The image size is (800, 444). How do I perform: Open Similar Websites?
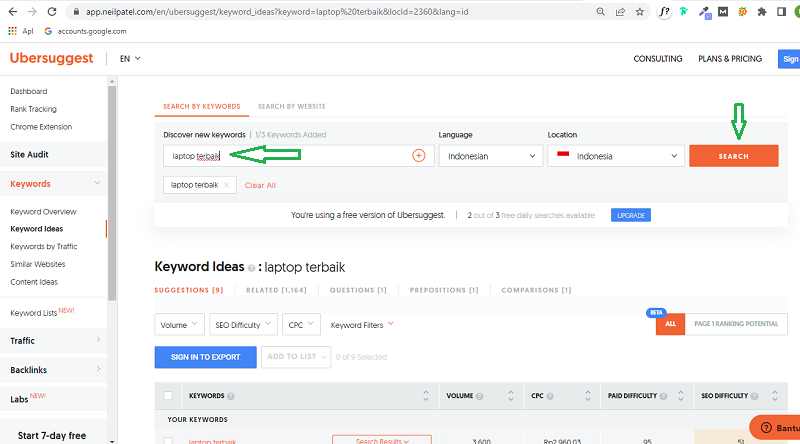tap(38, 264)
